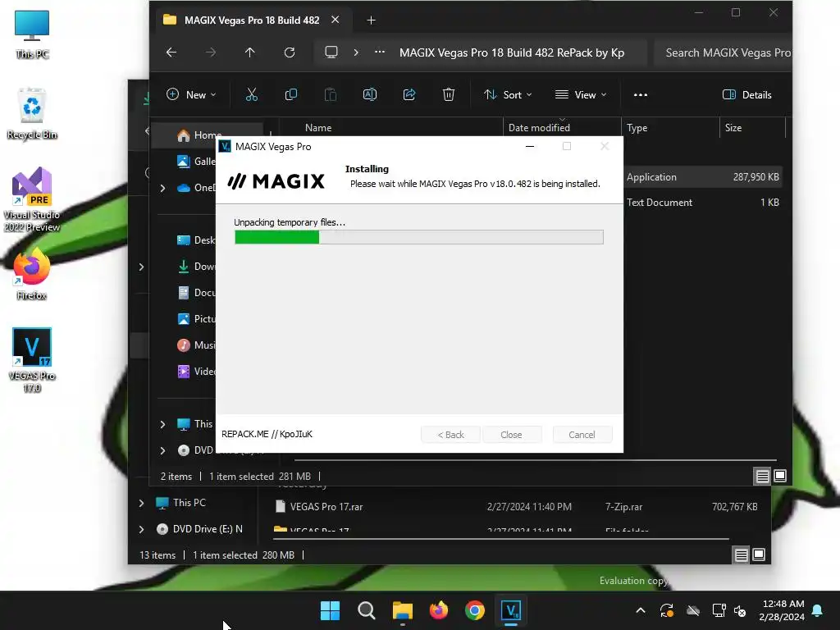Sort by Name column header
Viewport: 840px width, 630px height.
[x=318, y=128]
